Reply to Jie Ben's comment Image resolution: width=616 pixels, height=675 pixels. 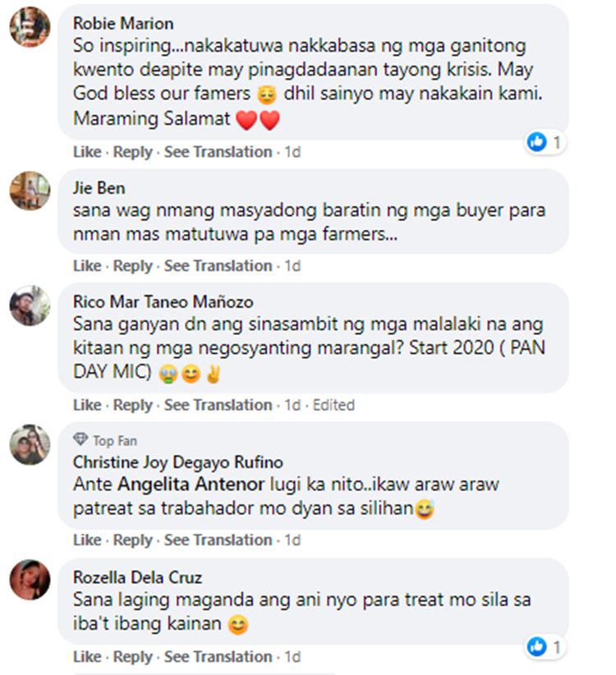pyautogui.click(x=132, y=266)
